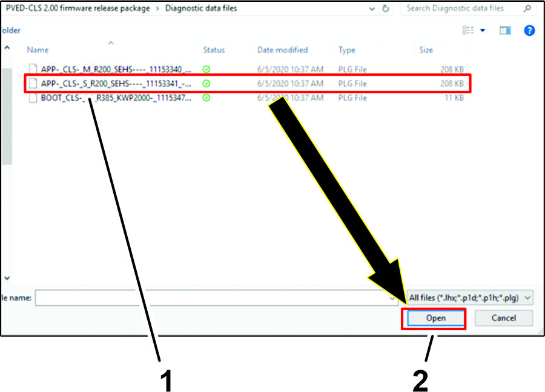
Task: Open help via the blue question mark icon
Action: pos(529,30)
